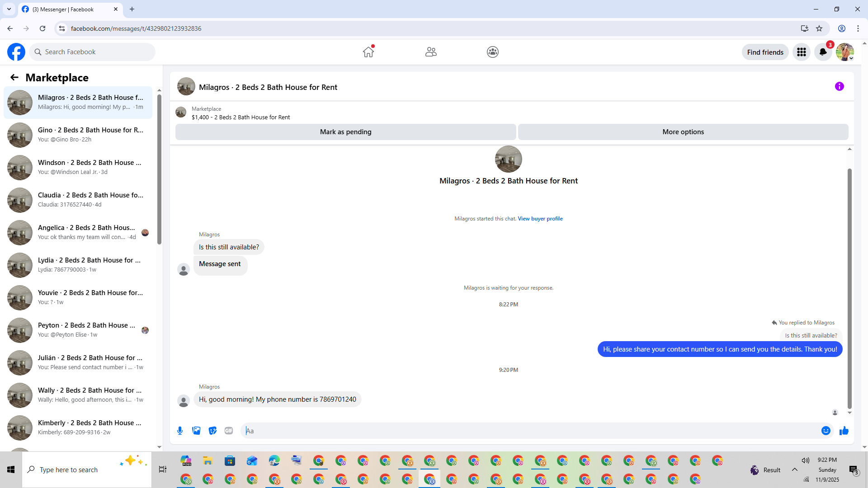Open Lydia conversation in list
The height and width of the screenshot is (488, 868).
pos(78,265)
